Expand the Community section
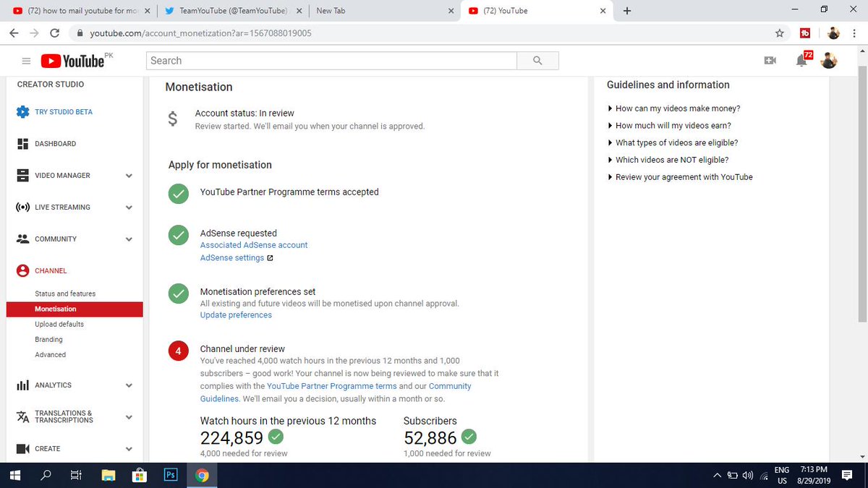 (129, 239)
